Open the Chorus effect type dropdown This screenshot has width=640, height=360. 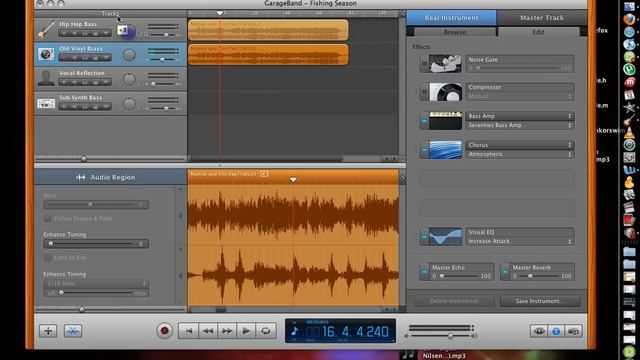coord(520,145)
